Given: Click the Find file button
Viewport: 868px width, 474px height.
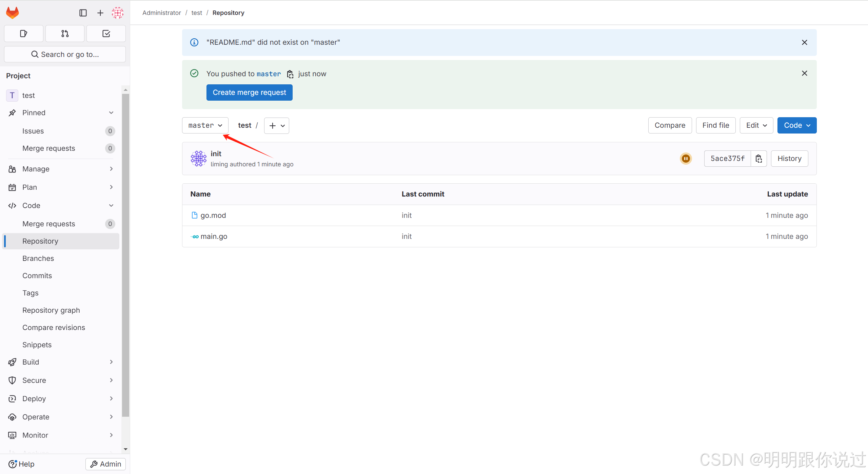Looking at the screenshot, I should (716, 125).
